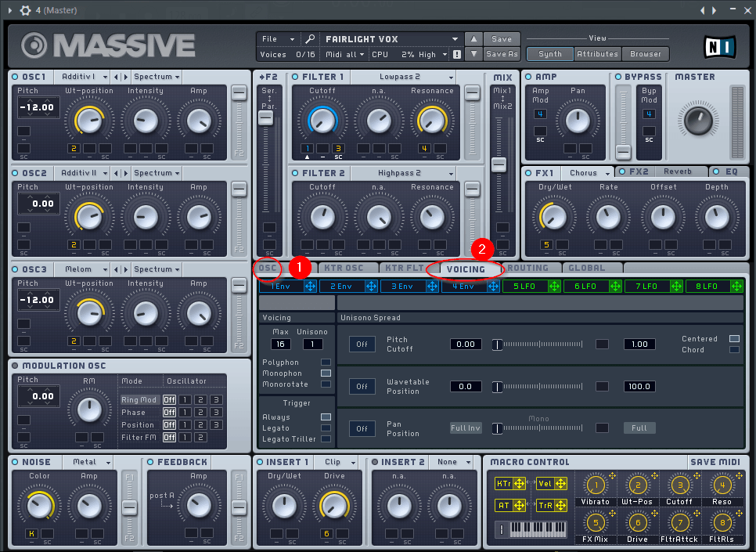Click the Save As button
The image size is (756, 552).
pos(502,55)
